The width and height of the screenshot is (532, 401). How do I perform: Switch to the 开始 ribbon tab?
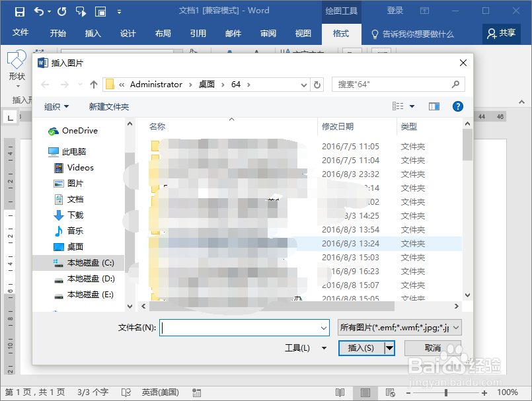coord(57,33)
